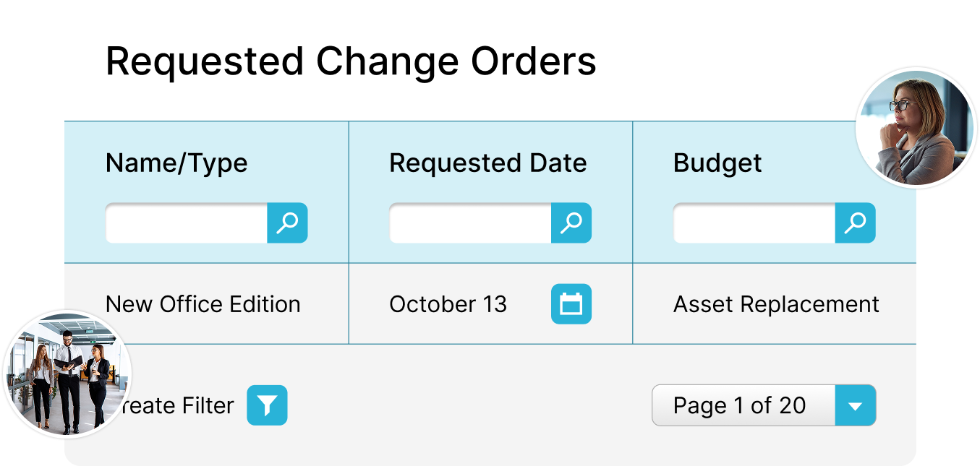Image resolution: width=980 pixels, height=466 pixels.
Task: Click the Name/Type column header
Action: [176, 163]
